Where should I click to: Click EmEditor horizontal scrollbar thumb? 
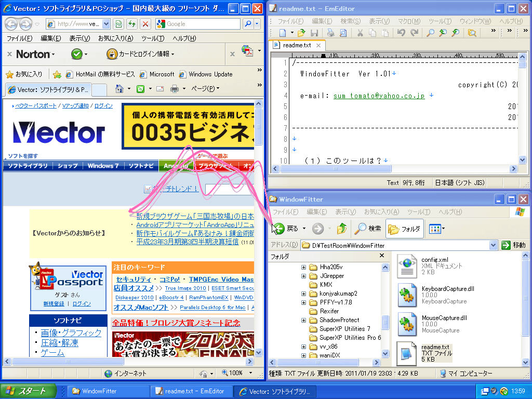(x=336, y=169)
